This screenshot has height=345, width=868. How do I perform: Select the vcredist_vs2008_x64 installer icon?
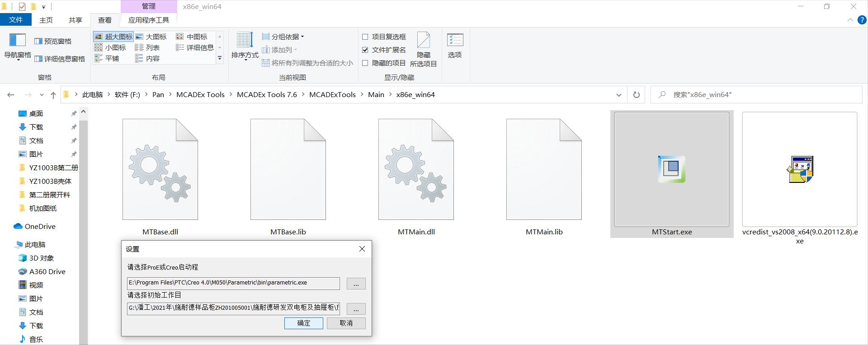point(799,169)
